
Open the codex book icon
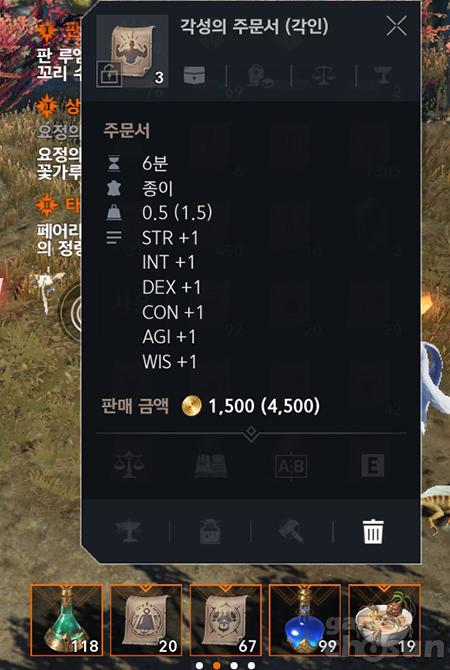pyautogui.click(x=210, y=465)
